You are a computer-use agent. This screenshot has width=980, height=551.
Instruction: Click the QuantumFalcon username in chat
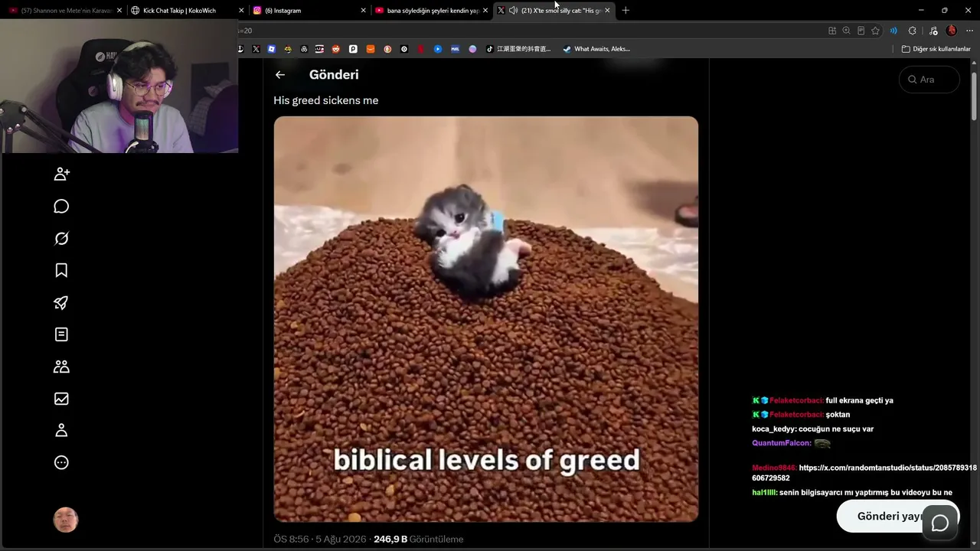point(781,443)
